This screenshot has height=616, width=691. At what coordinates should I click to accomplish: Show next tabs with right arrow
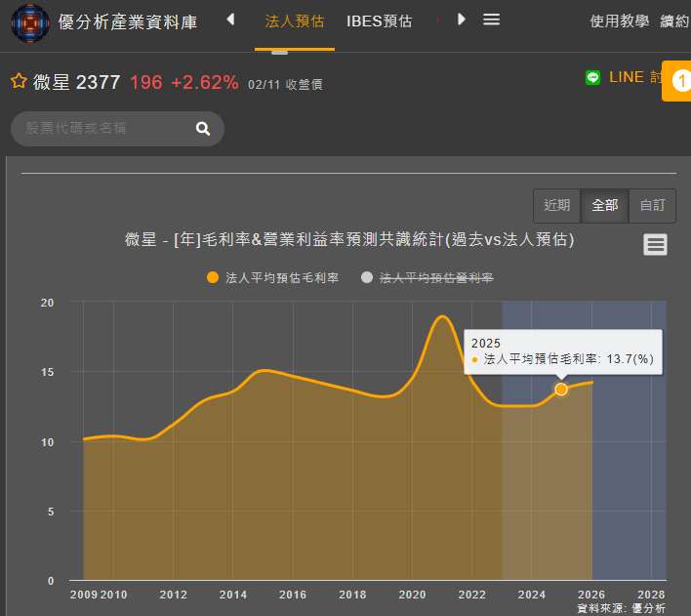point(461,20)
